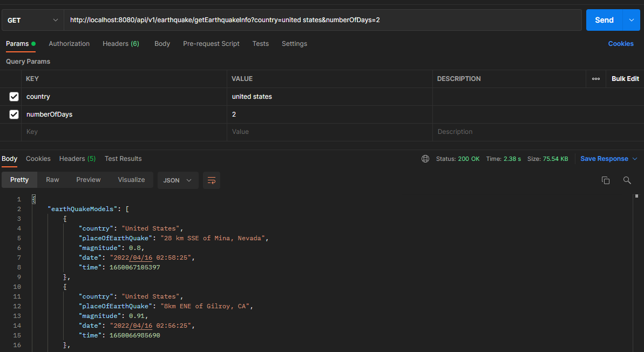The width and height of the screenshot is (644, 352).
Task: Click the Save Response link
Action: point(604,159)
